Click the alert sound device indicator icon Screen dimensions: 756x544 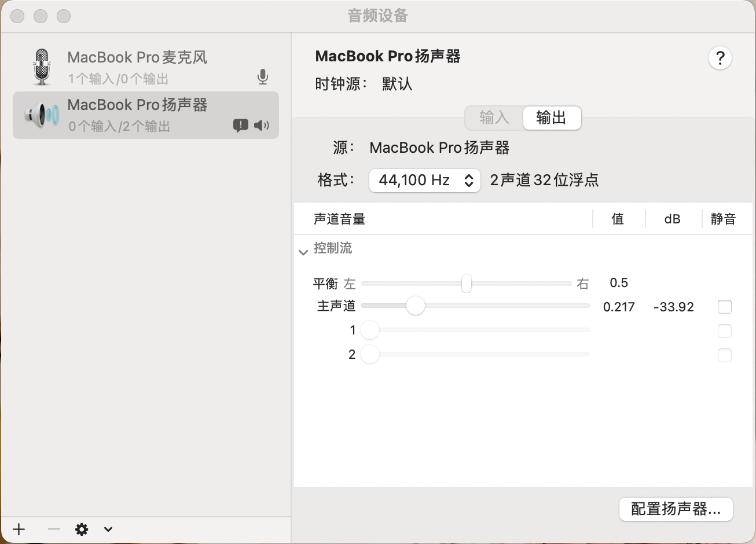coord(241,125)
